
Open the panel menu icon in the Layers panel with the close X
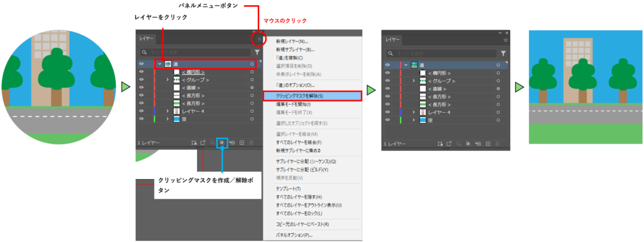(506, 40)
